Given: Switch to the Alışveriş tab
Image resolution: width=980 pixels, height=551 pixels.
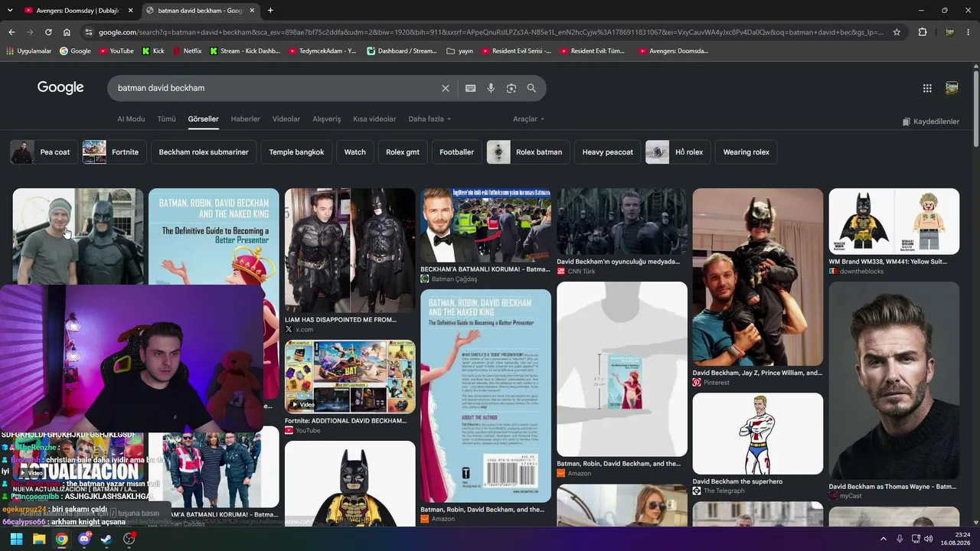Looking at the screenshot, I should click(x=327, y=119).
